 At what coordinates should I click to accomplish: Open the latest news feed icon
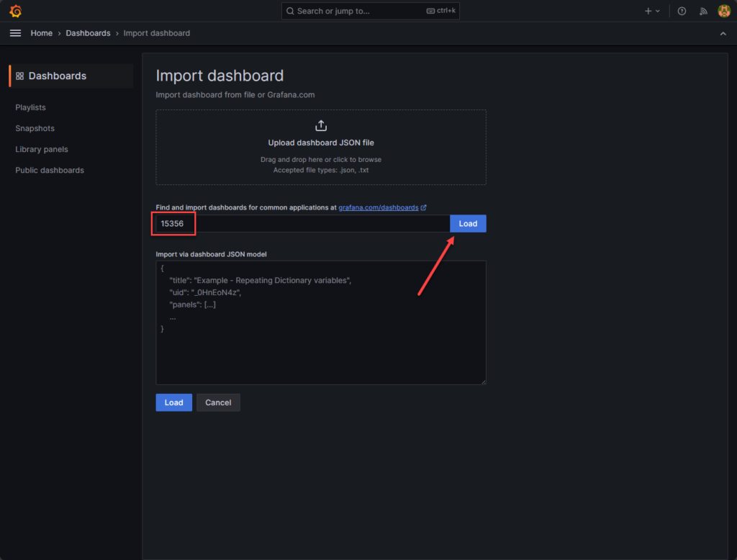click(702, 11)
